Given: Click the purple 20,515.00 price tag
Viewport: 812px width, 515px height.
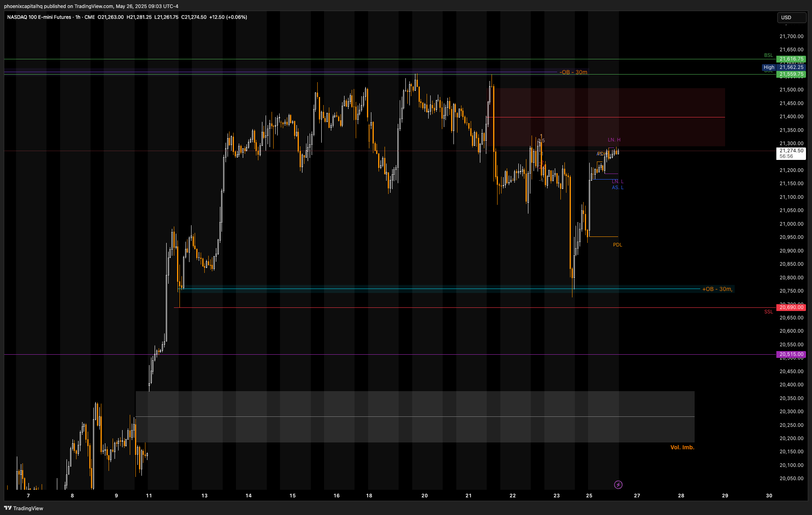Looking at the screenshot, I should [791, 354].
